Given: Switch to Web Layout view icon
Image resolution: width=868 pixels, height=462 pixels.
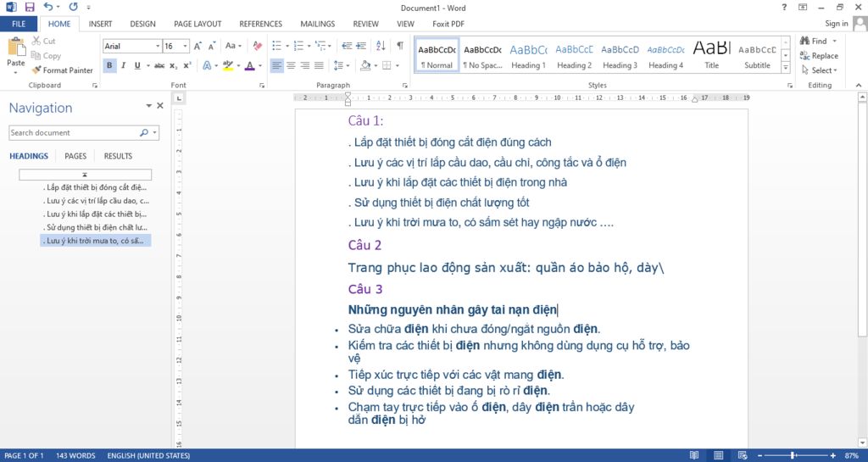Looking at the screenshot, I should 743,455.
